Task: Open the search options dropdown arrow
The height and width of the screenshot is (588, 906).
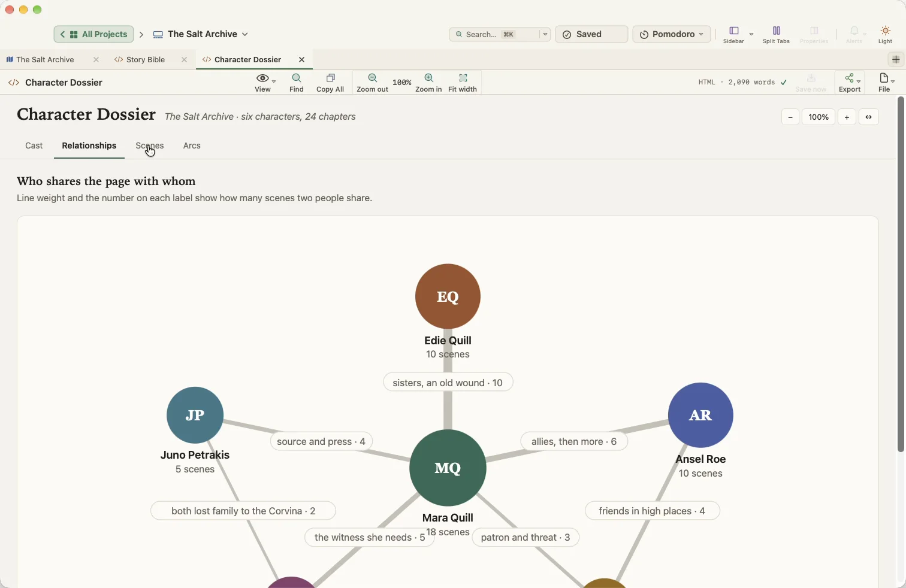Action: [x=545, y=34]
